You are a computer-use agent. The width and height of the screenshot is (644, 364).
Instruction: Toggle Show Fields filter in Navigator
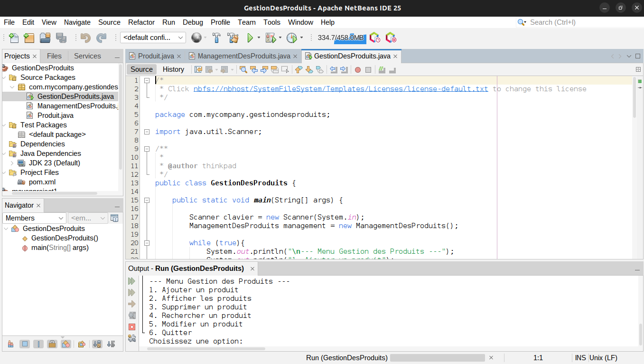point(25,344)
